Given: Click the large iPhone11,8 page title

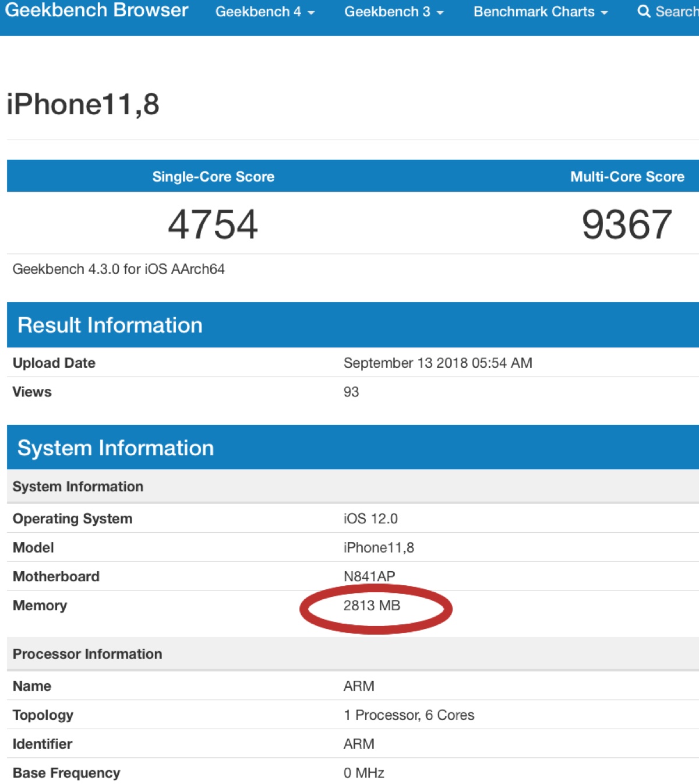Looking at the screenshot, I should pyautogui.click(x=83, y=105).
